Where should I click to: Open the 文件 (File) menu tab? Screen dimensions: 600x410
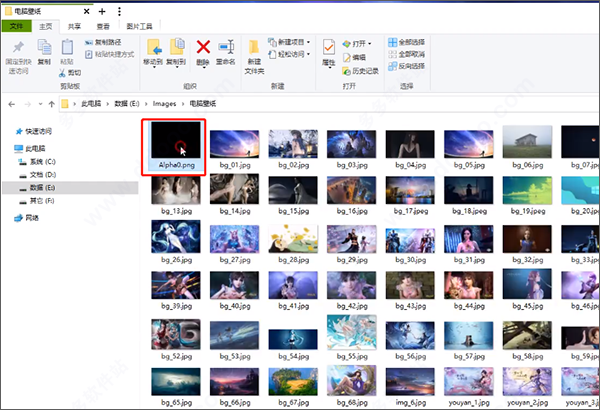point(16,26)
